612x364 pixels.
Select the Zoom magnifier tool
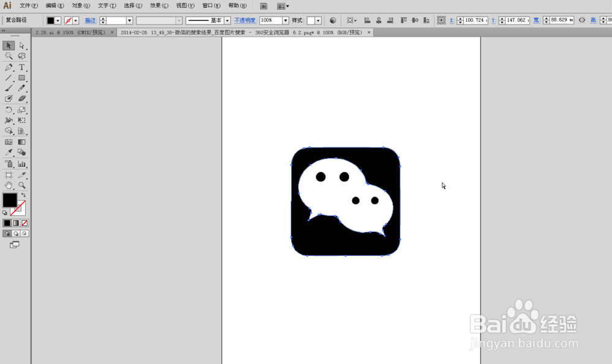coord(22,185)
